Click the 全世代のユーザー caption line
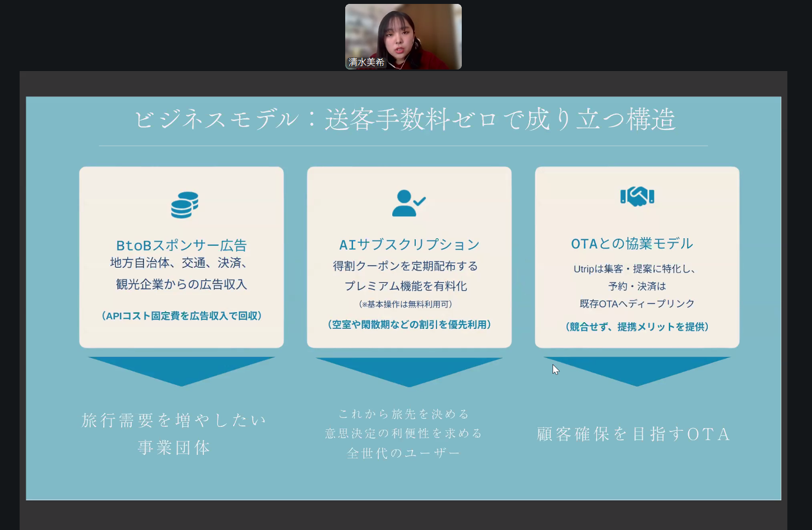The image size is (812, 530). click(403, 453)
